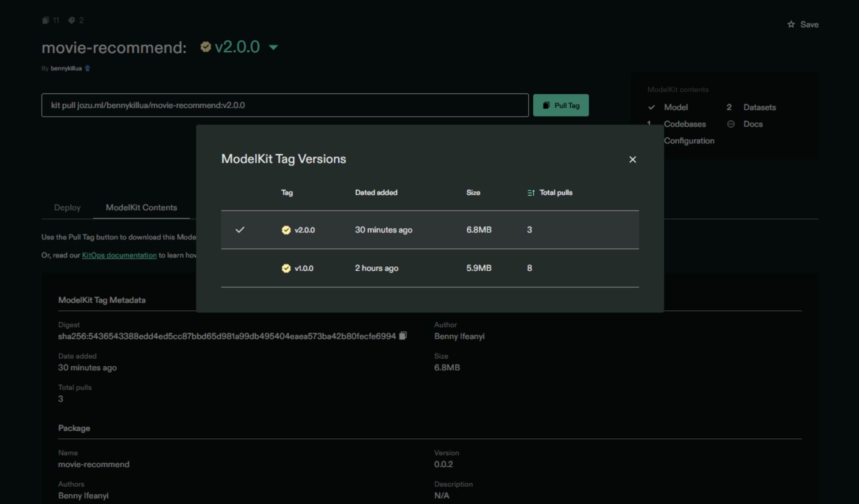Click the Author name Benny Ifeanyi
The width and height of the screenshot is (859, 504).
tap(459, 336)
